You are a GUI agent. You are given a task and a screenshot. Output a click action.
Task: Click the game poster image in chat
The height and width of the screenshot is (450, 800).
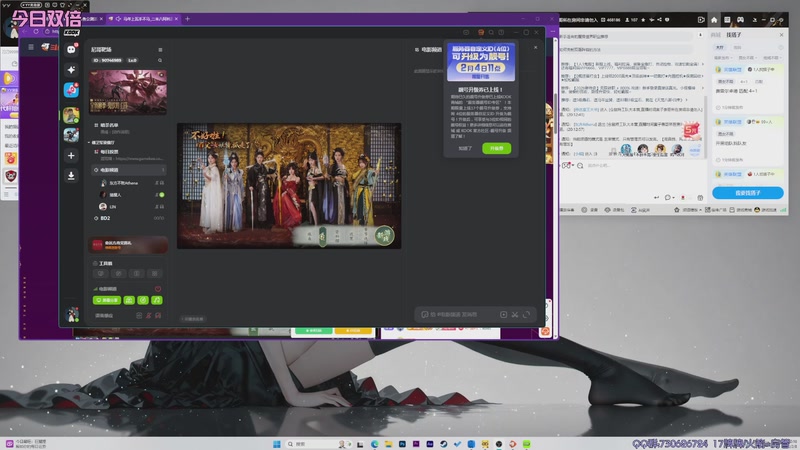point(289,186)
